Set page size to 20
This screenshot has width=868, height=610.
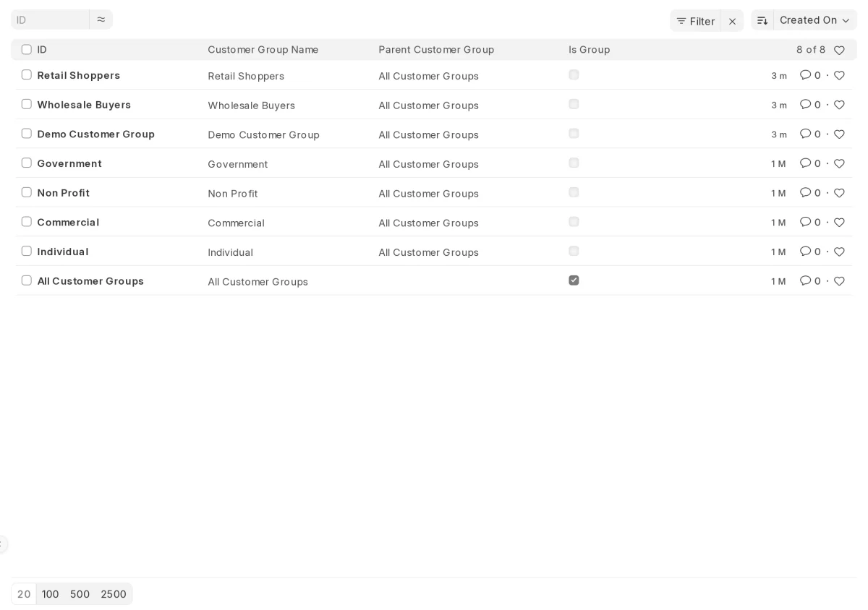click(x=24, y=594)
